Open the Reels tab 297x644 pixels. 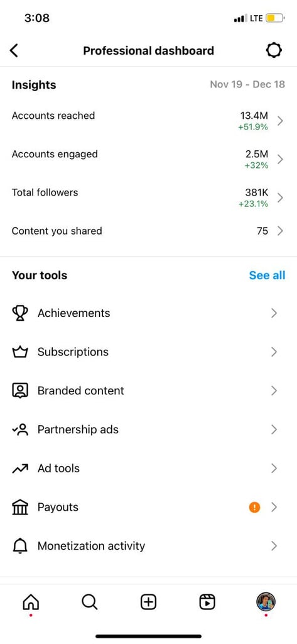pyautogui.click(x=207, y=602)
